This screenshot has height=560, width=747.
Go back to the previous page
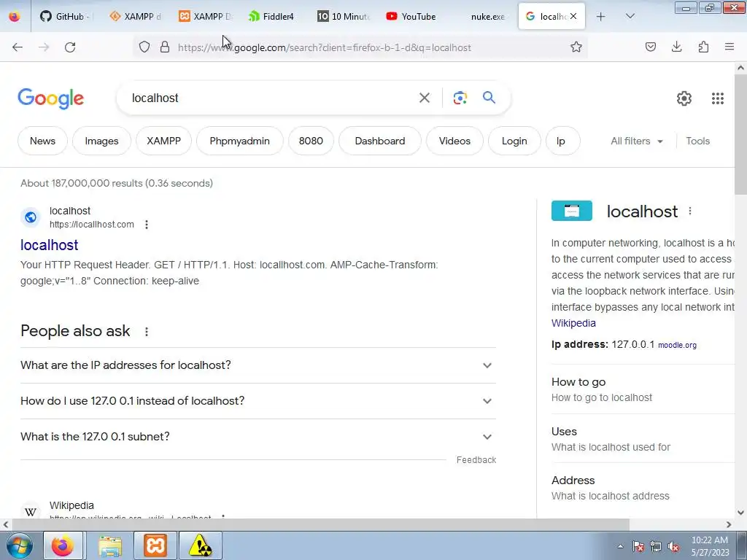[18, 47]
